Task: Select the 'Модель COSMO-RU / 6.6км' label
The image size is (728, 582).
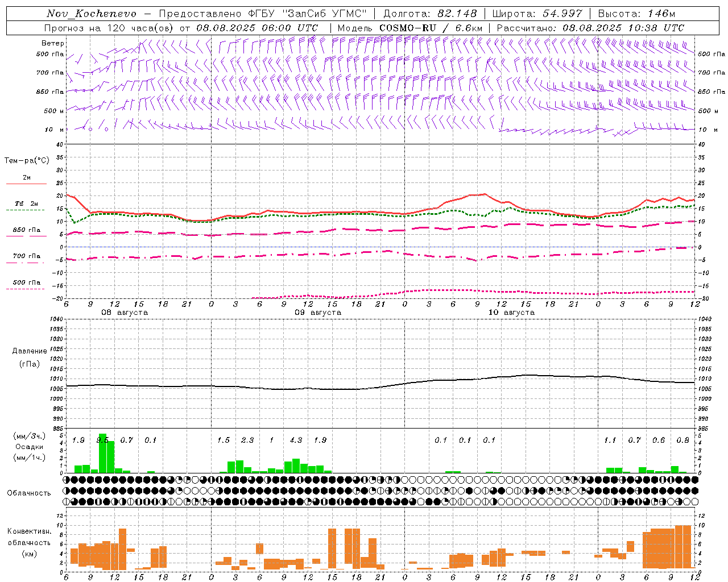Action: pyautogui.click(x=410, y=28)
